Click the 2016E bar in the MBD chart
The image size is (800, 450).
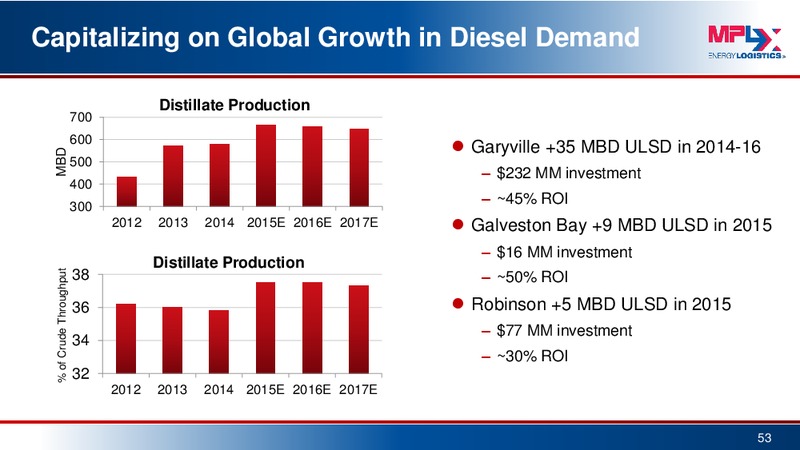[312, 166]
